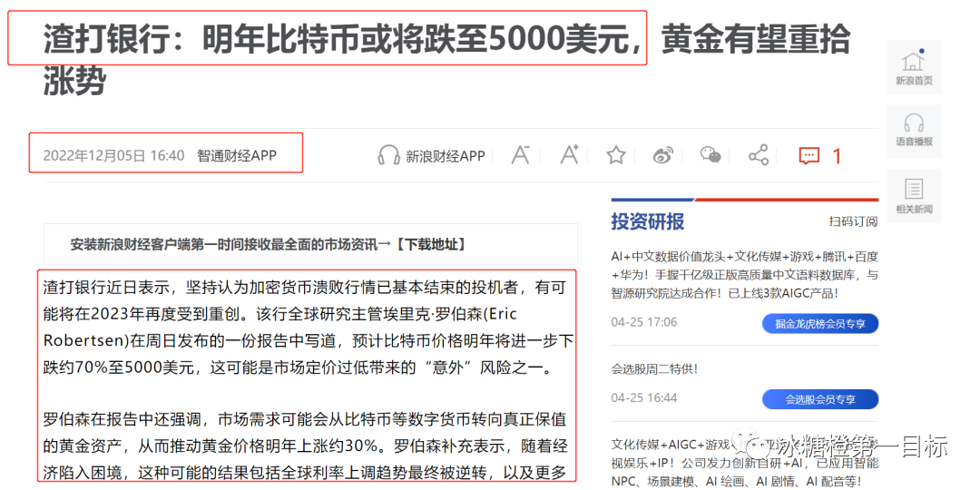The height and width of the screenshot is (490, 980).
Task: Open the comments bubble icon
Action: 809,156
